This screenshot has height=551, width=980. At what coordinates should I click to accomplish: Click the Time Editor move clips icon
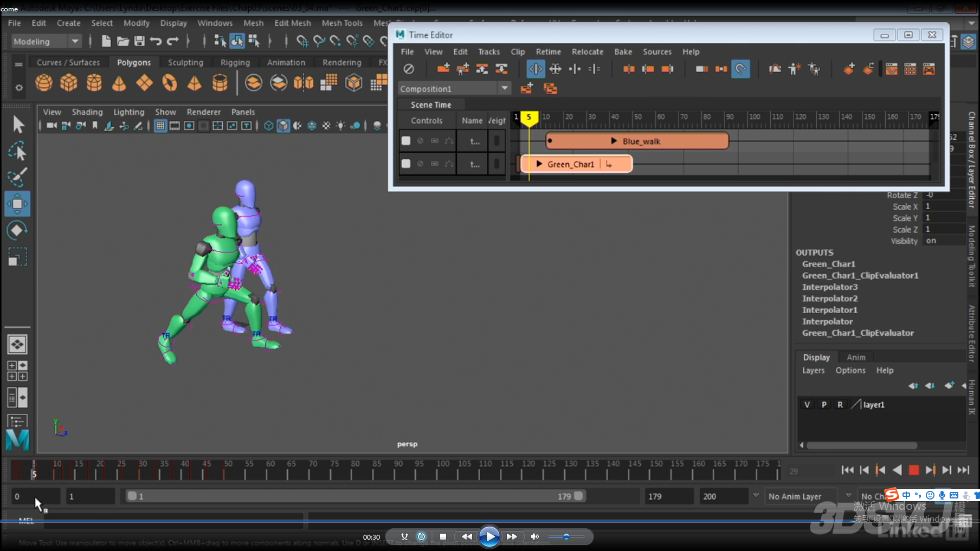[x=555, y=69]
